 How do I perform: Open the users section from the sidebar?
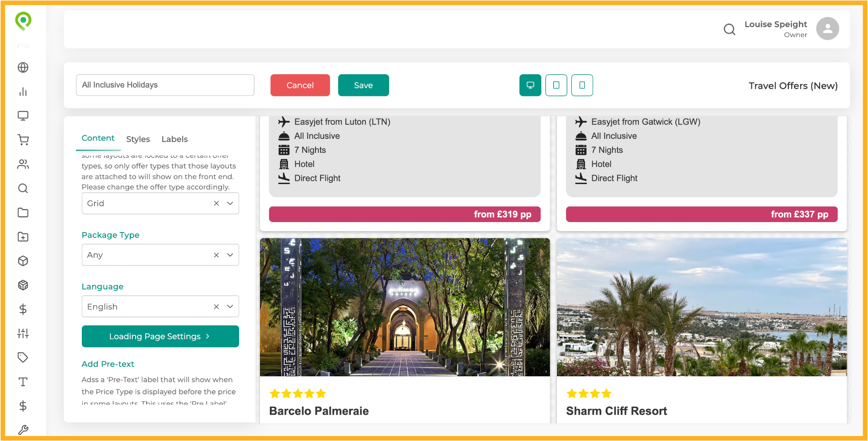23,164
